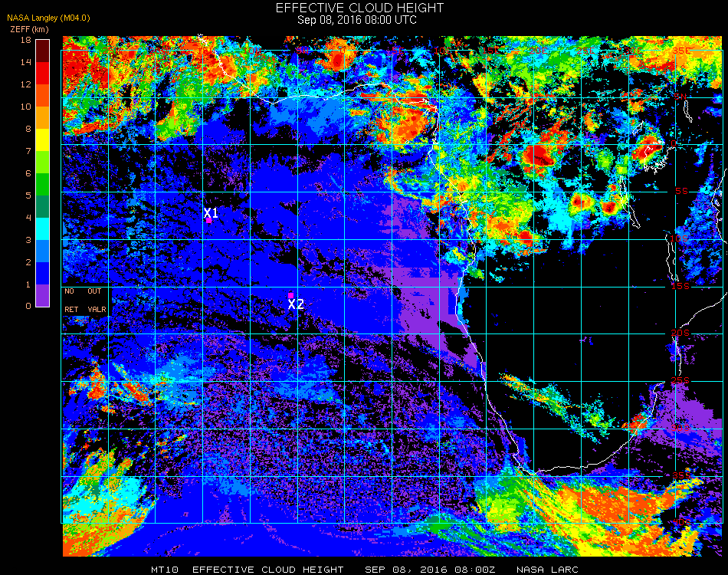
Task: Click the 'SEP 08, 2016 08:00Z' footer timestamp
Action: (x=430, y=570)
